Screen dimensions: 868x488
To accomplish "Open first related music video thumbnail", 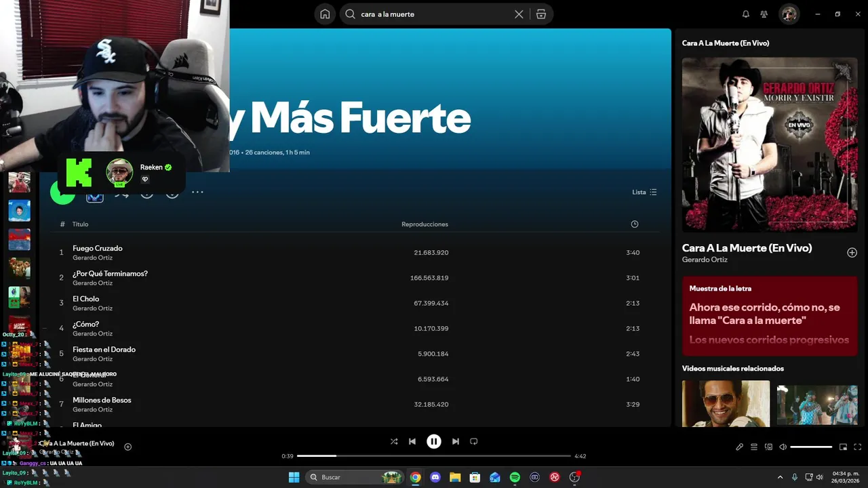I will 726,403.
